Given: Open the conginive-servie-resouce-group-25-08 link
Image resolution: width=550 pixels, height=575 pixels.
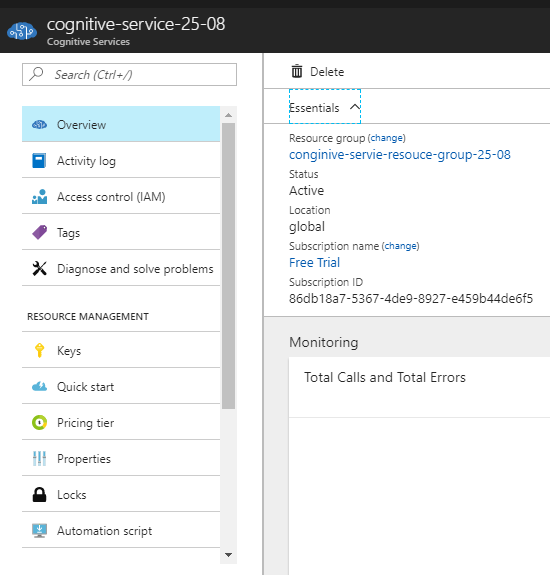Looking at the screenshot, I should (400, 155).
